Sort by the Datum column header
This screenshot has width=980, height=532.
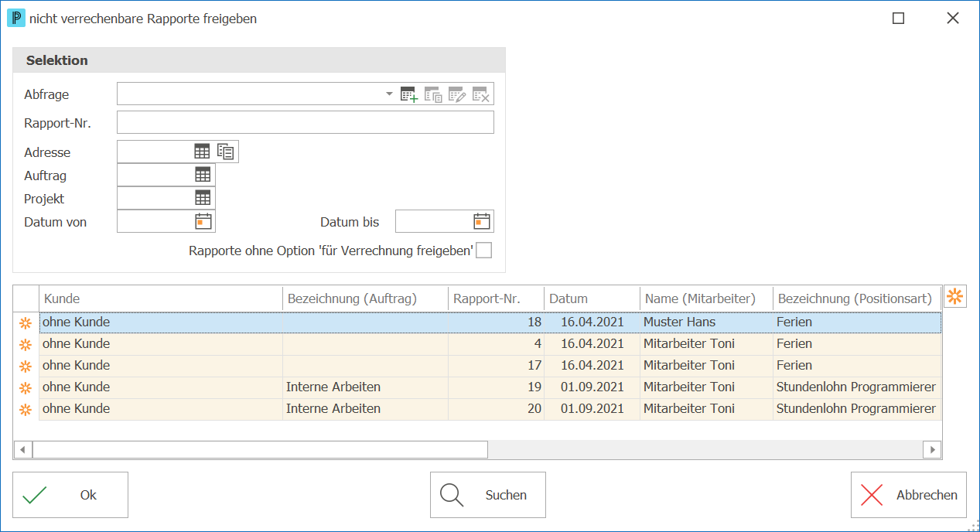click(x=592, y=298)
